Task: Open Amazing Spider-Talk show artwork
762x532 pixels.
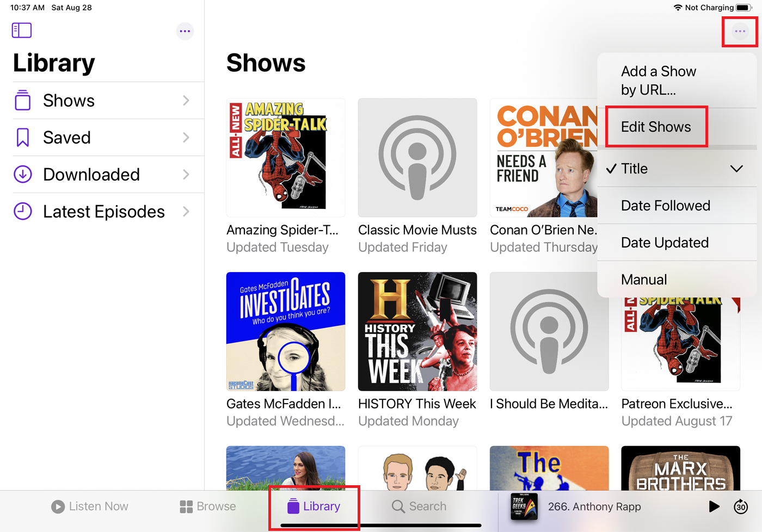Action: tap(286, 158)
